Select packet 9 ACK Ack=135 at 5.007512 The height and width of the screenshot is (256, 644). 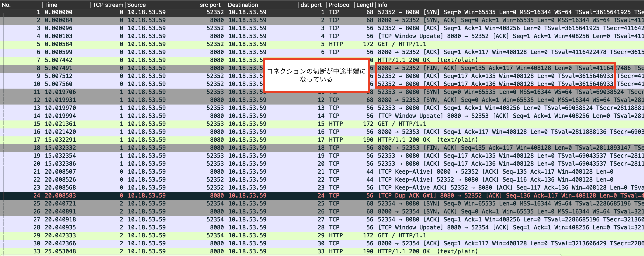click(x=322, y=76)
